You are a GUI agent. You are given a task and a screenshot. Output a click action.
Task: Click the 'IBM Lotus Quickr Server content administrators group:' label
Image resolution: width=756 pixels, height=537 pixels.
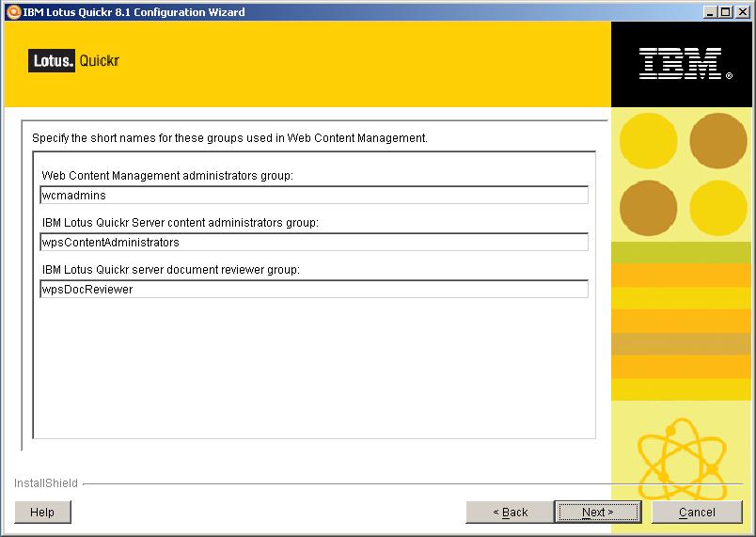coord(181,223)
